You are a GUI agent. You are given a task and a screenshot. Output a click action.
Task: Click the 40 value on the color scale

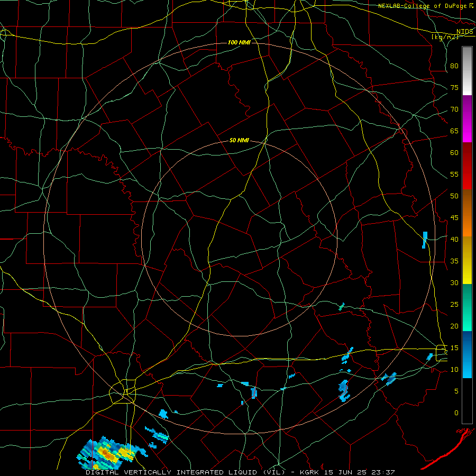[454, 240]
